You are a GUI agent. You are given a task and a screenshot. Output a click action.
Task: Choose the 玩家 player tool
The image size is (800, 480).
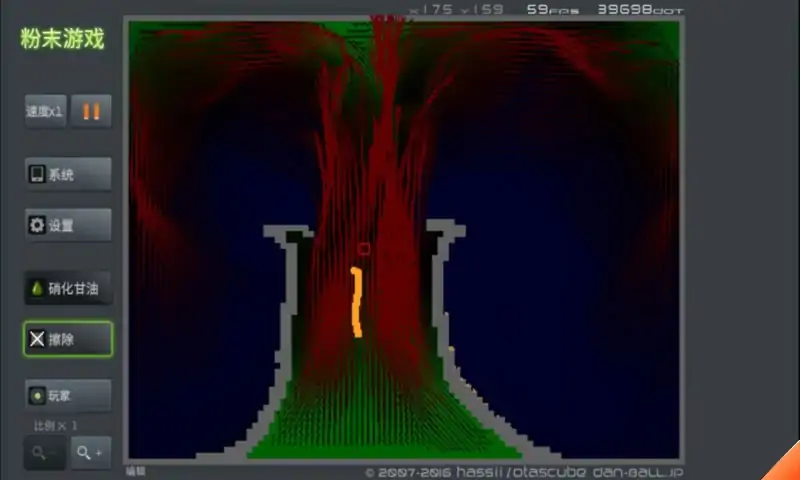point(67,395)
